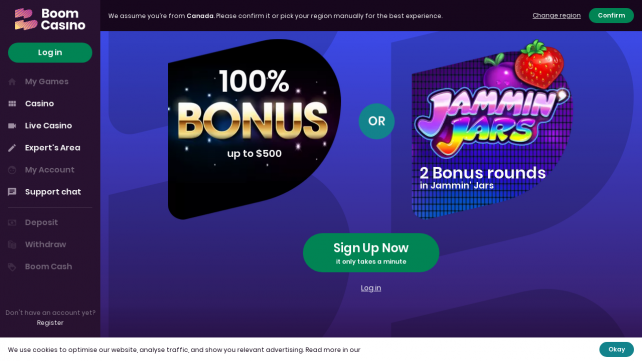Image resolution: width=642 pixels, height=361 pixels.
Task: Click the chat bubble icon beside Support chat
Action: (x=12, y=192)
